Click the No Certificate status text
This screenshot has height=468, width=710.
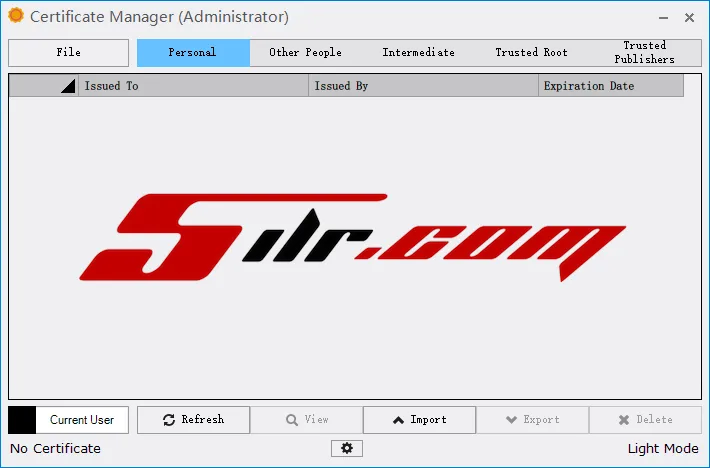55,449
